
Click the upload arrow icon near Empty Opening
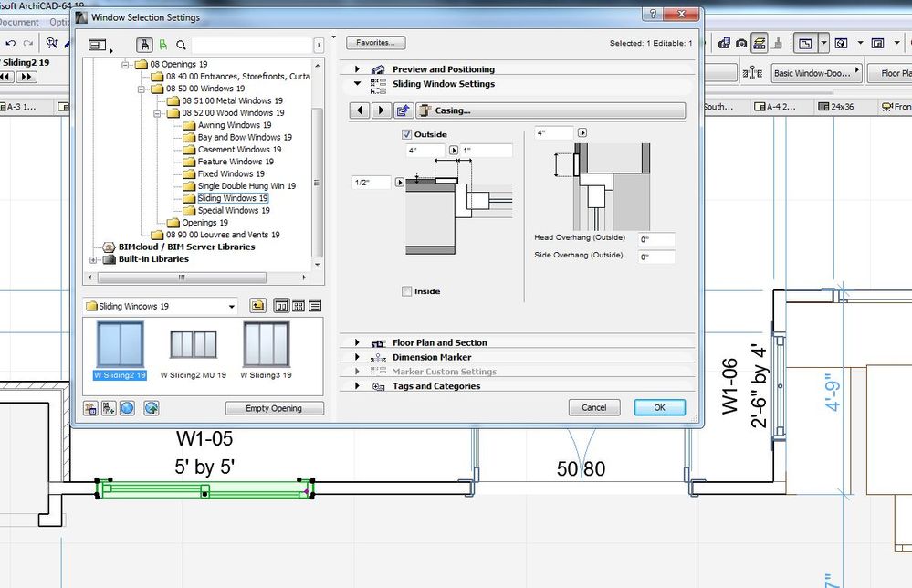[152, 408]
